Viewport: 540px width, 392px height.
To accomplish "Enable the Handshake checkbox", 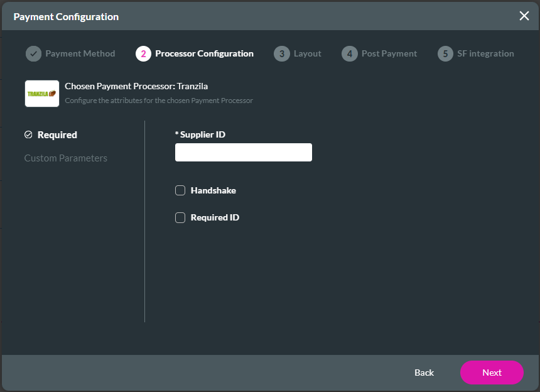I will click(180, 190).
